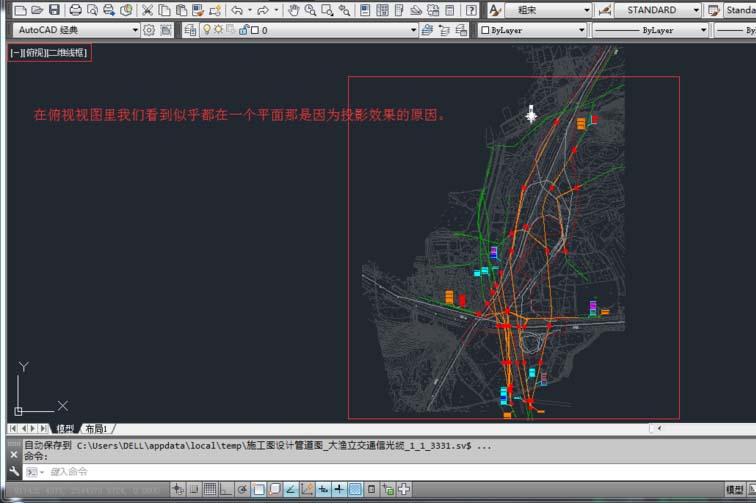
Task: Click the Zoom Previous icon
Action: (x=344, y=10)
